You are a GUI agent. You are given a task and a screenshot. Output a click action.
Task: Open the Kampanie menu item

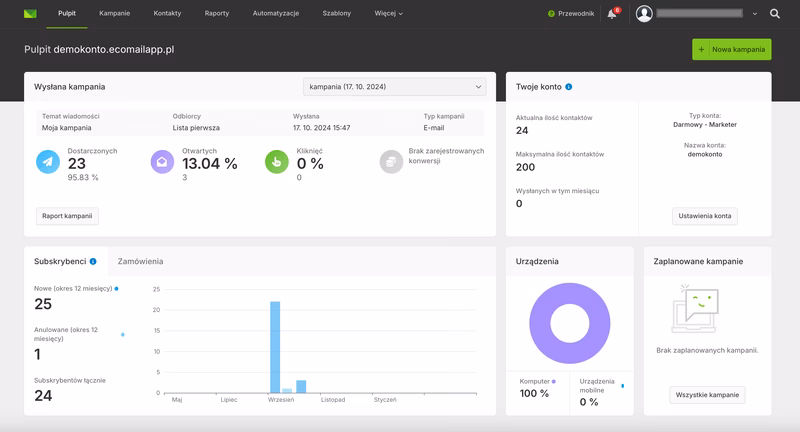pos(115,14)
